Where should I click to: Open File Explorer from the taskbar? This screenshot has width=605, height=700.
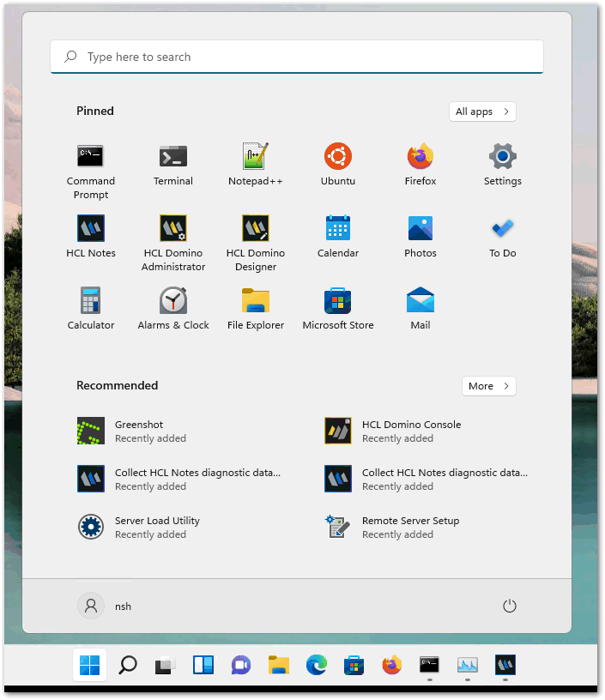pos(279,665)
